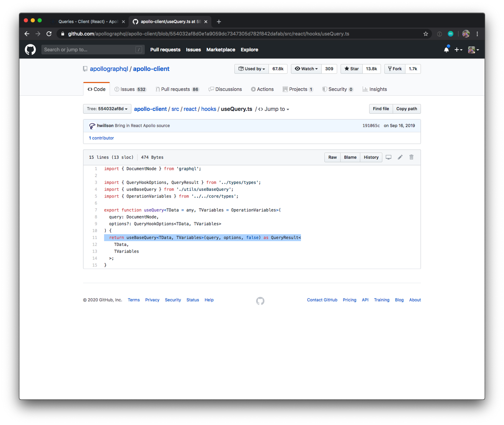
Task: Click the History button
Action: pos(371,157)
